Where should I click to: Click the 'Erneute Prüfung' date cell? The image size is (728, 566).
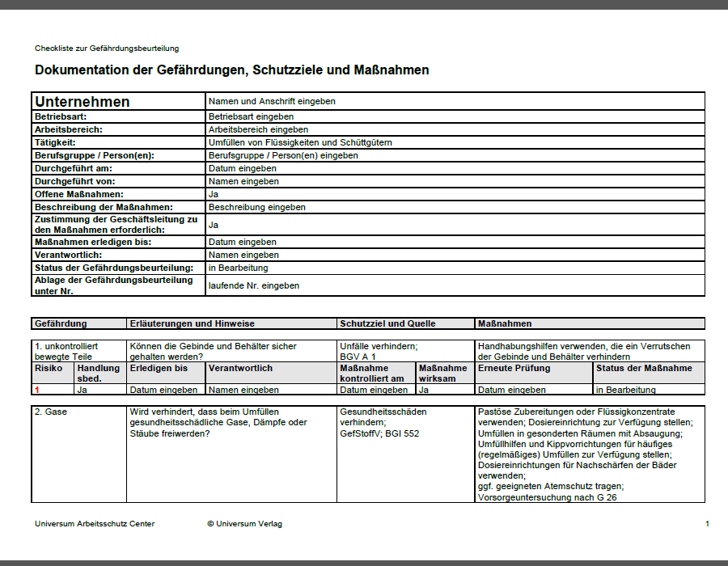click(x=534, y=390)
